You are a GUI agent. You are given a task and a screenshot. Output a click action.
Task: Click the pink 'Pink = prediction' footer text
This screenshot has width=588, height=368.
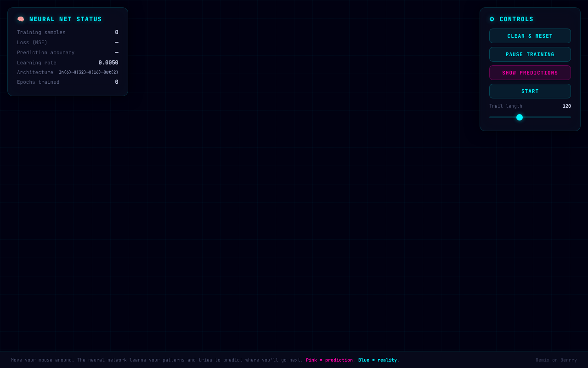click(x=329, y=360)
